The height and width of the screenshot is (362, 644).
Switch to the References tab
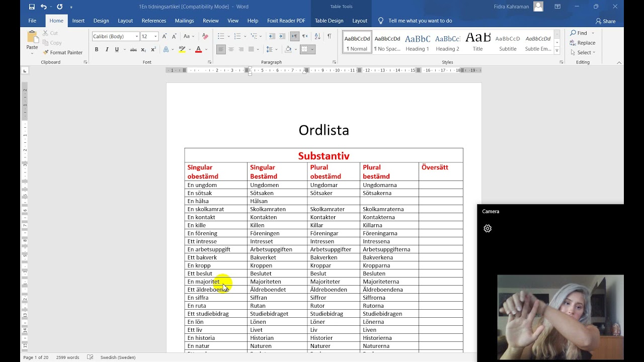click(x=153, y=21)
